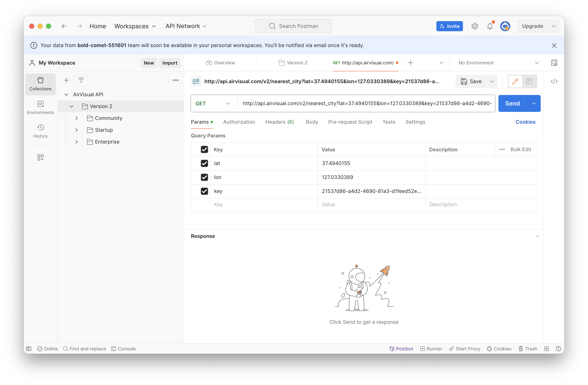This screenshot has width=588, height=385.
Task: Open the GET method dropdown
Action: click(213, 103)
